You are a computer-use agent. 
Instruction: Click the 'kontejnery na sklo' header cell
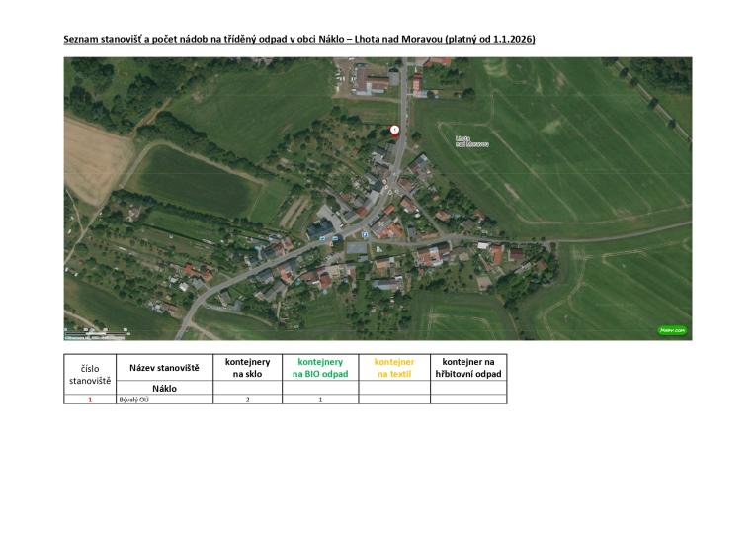pyautogui.click(x=247, y=368)
